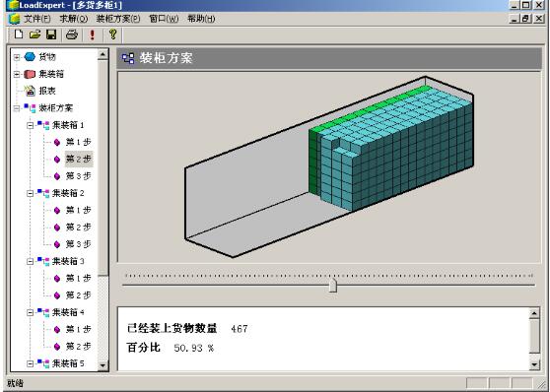Click the info panel scroll up arrow
550x392 pixels.
(534, 313)
